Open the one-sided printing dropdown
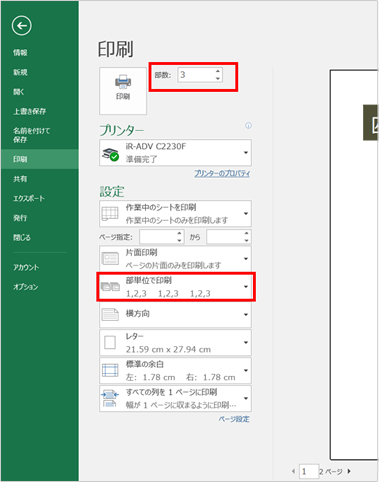This screenshot has width=379, height=482. (x=175, y=259)
